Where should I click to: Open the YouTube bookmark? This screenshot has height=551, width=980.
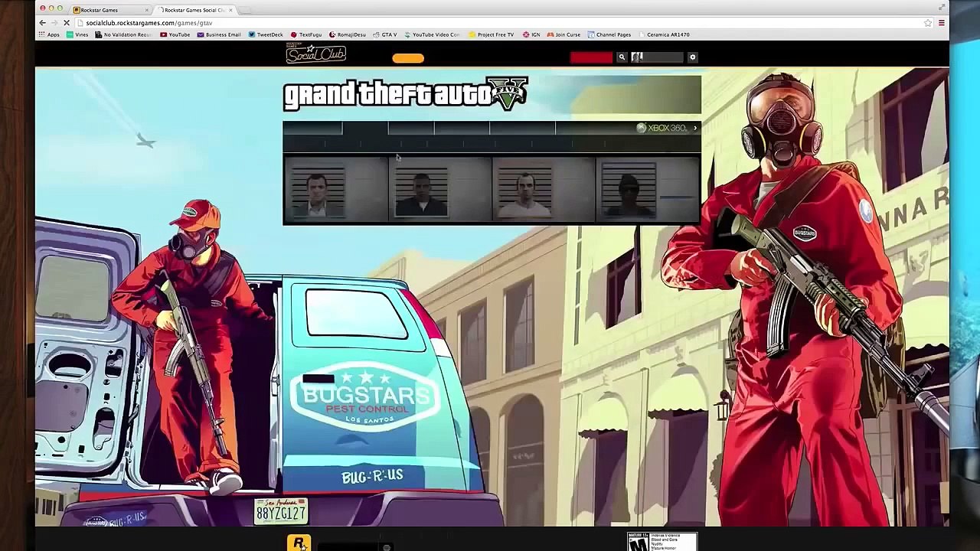[x=175, y=34]
